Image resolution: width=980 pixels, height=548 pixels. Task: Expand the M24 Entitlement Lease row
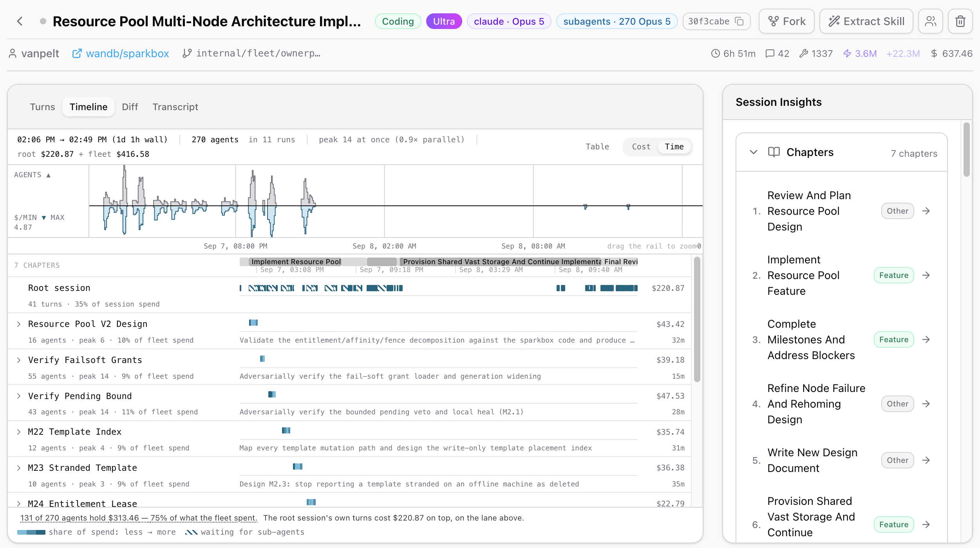pyautogui.click(x=18, y=504)
